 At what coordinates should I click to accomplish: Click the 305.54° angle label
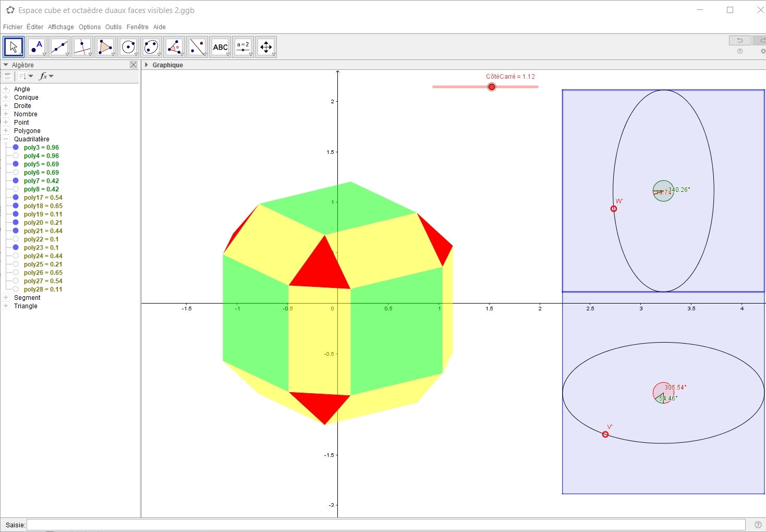click(x=675, y=388)
